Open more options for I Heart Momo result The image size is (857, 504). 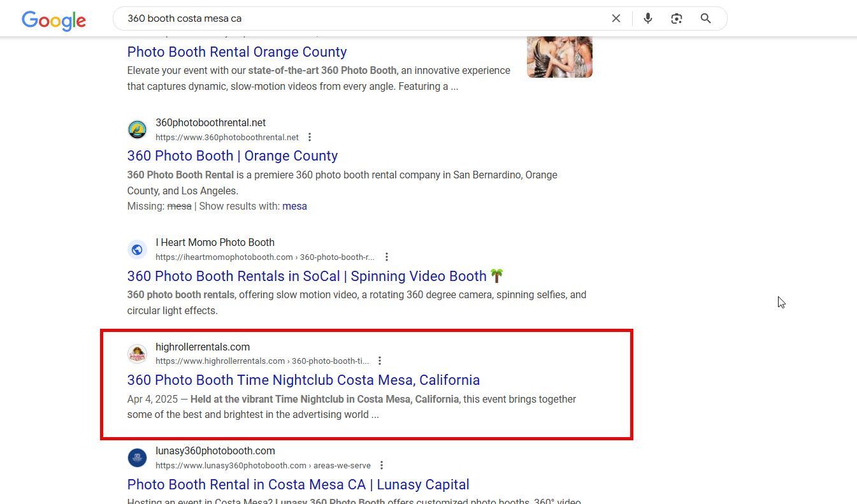tap(387, 257)
